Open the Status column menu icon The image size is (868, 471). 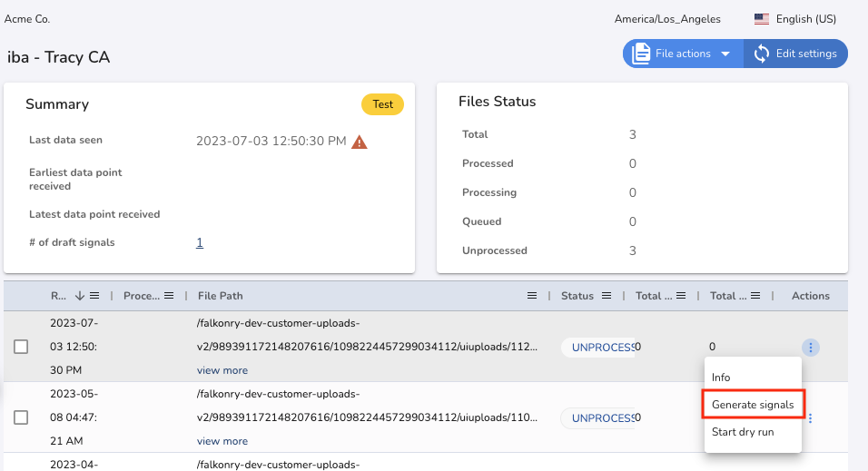pos(607,296)
